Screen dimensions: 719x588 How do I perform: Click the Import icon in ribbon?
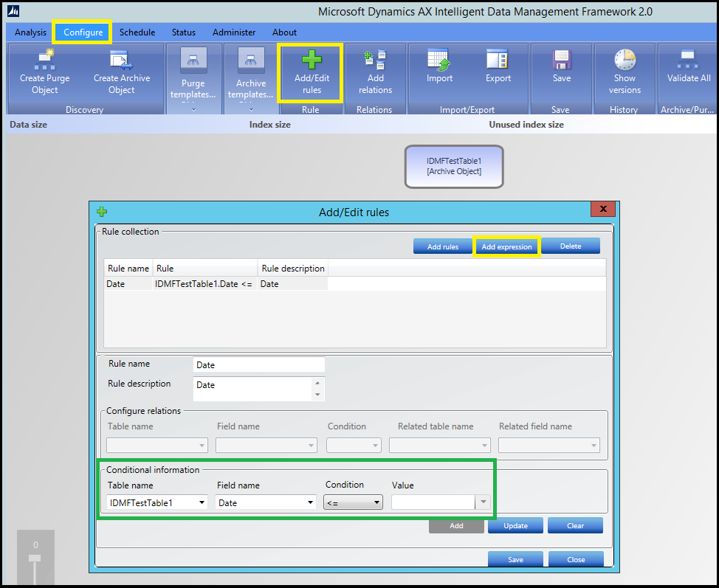point(439,60)
